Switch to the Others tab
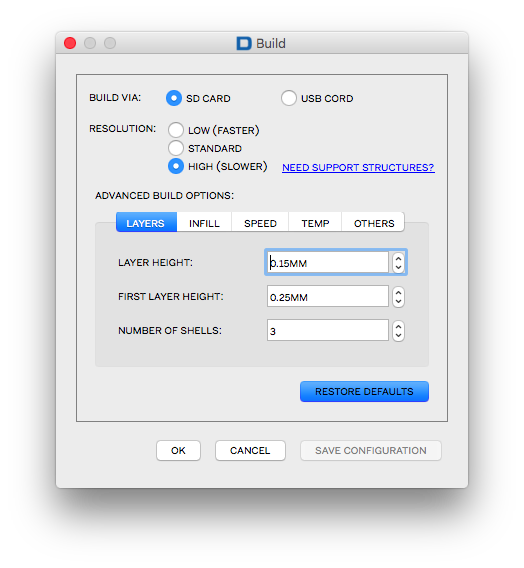524x568 pixels. click(373, 222)
